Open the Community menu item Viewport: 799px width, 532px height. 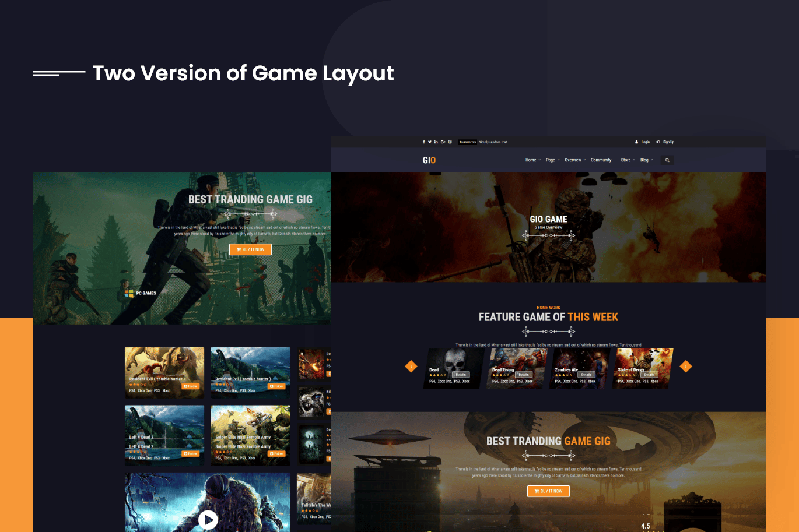point(601,160)
